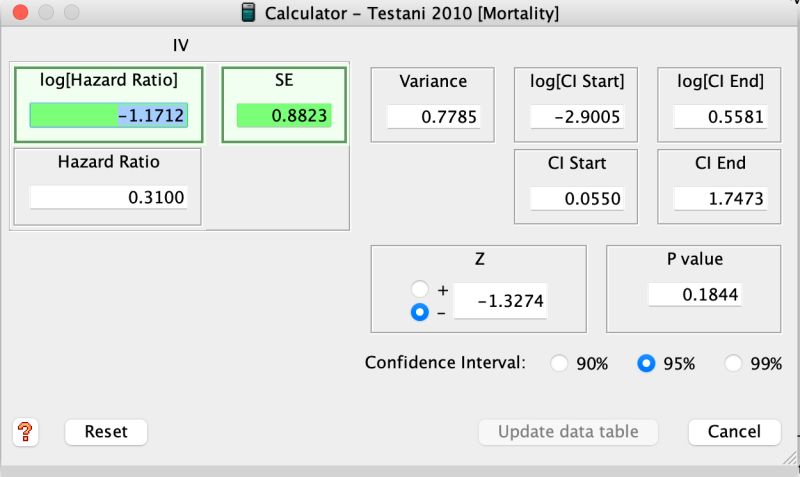The image size is (800, 477).
Task: Click the Hazard Ratio field 0.3100
Action: pyautogui.click(x=109, y=197)
